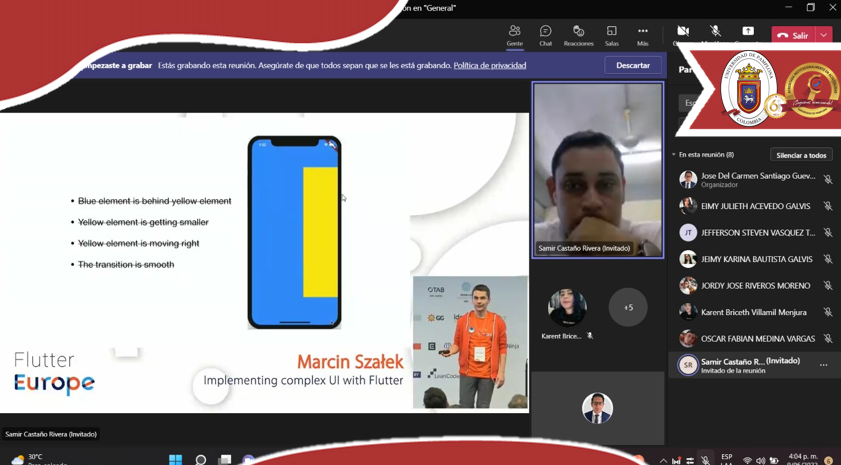Expand the dropdown arrow beside Salir
This screenshot has height=465, width=841.
click(823, 35)
